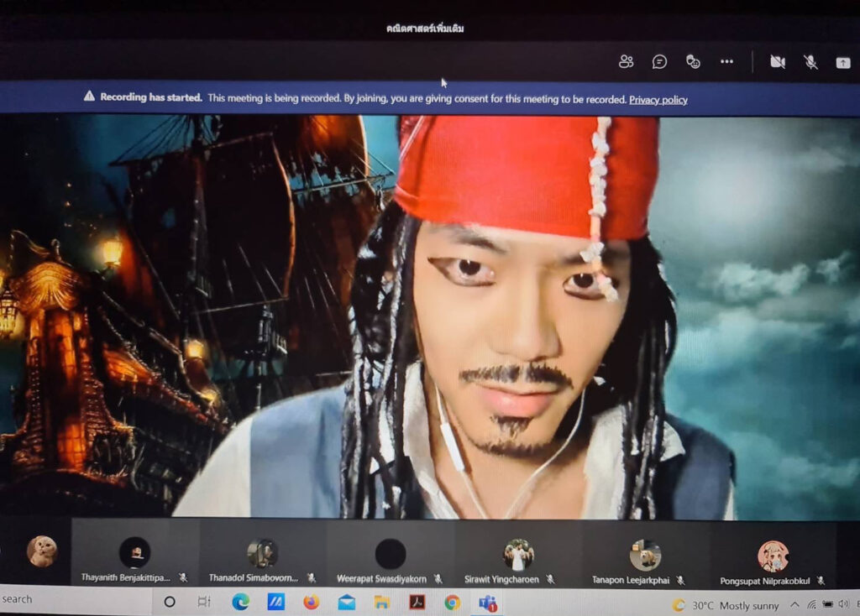Open the Wi-Fi network tray icon

pos(812,605)
